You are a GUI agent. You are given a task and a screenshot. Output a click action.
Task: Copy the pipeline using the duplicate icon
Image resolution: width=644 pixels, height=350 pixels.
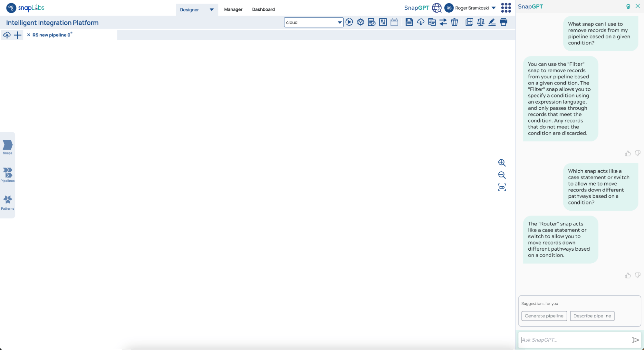point(432,22)
